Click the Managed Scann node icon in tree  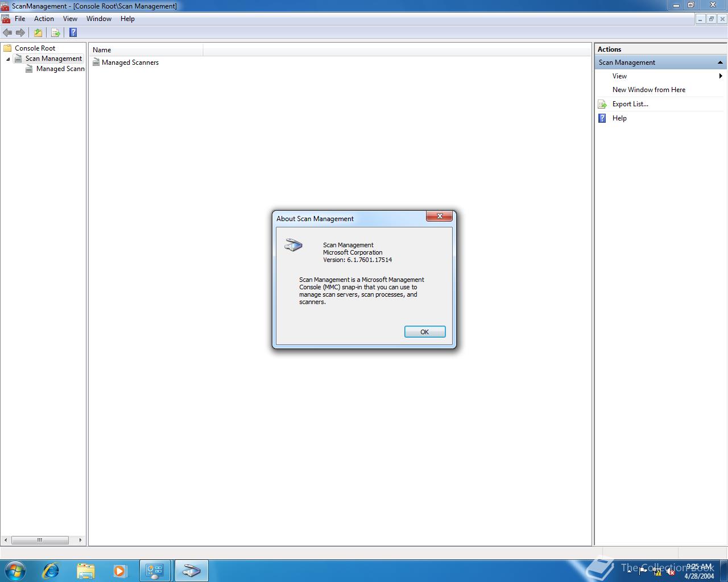(29, 69)
